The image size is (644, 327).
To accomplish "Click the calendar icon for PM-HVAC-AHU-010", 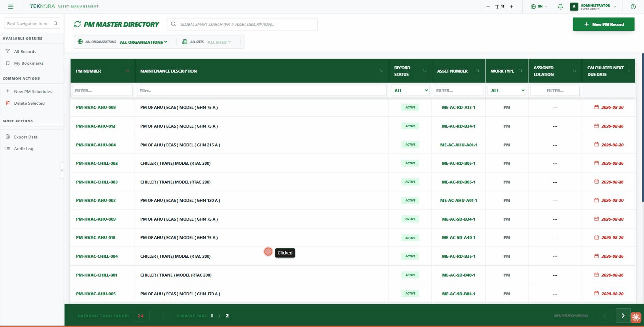I will point(596,237).
